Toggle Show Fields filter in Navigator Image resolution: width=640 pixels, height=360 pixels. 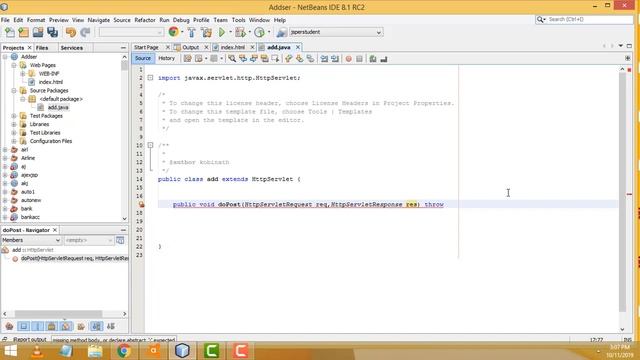(x=24, y=326)
